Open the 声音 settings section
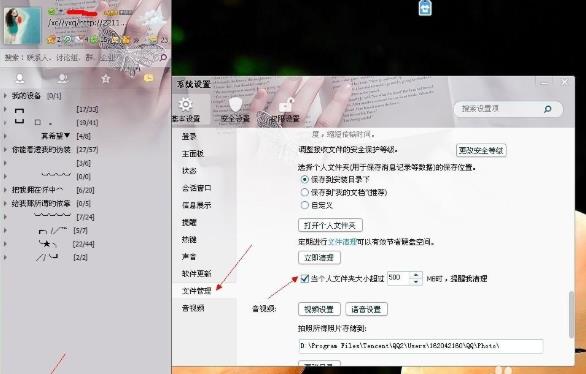The height and width of the screenshot is (374, 586). [x=189, y=257]
